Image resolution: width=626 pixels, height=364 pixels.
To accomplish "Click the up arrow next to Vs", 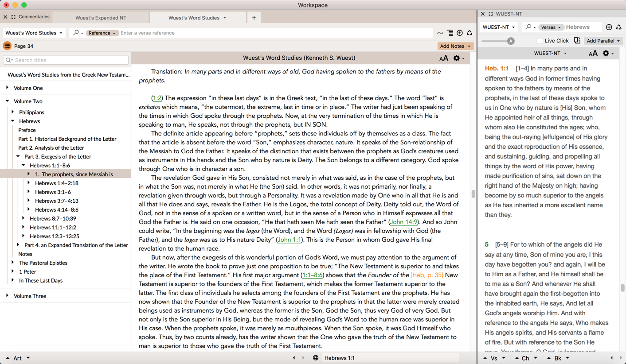I will (x=485, y=358).
